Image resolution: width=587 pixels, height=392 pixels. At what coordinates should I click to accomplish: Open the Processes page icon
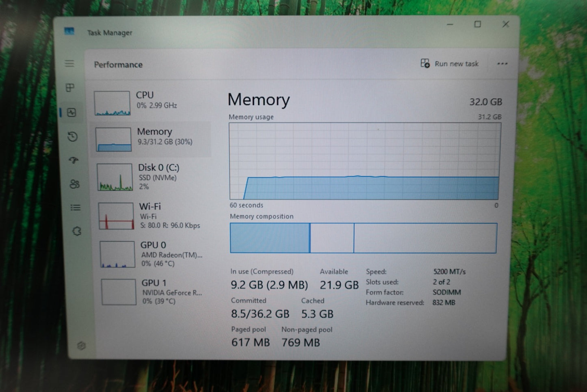tap(70, 88)
